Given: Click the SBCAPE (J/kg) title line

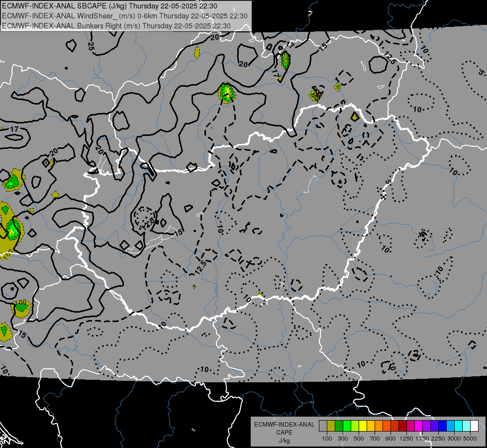Looking at the screenshot, I should [x=109, y=6].
